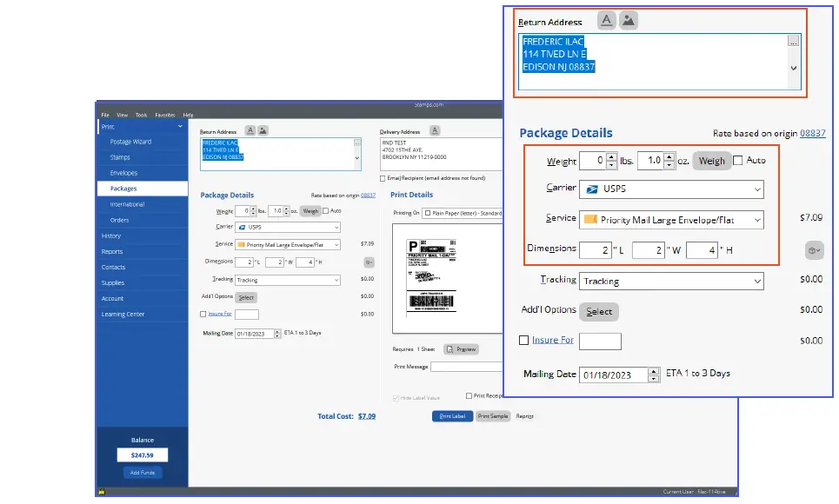The height and width of the screenshot is (504, 839).
Task: Open the Carrier dropdown in the main window
Action: click(x=288, y=228)
